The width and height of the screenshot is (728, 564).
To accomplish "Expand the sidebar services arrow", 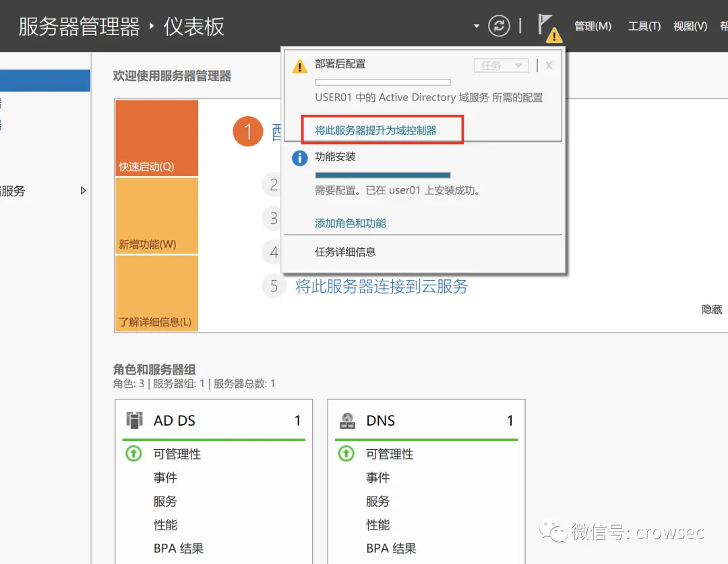I will pyautogui.click(x=84, y=191).
